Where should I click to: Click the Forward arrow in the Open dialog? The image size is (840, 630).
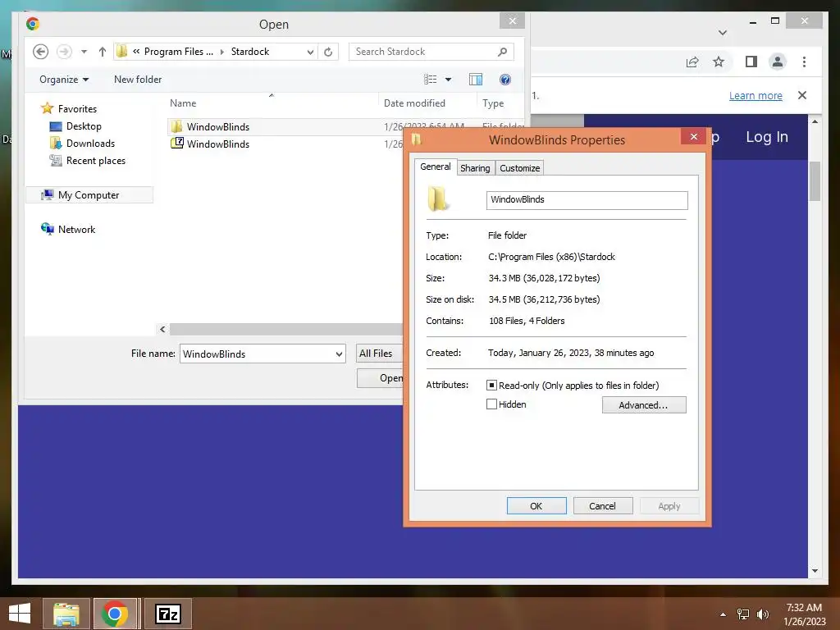(x=64, y=52)
